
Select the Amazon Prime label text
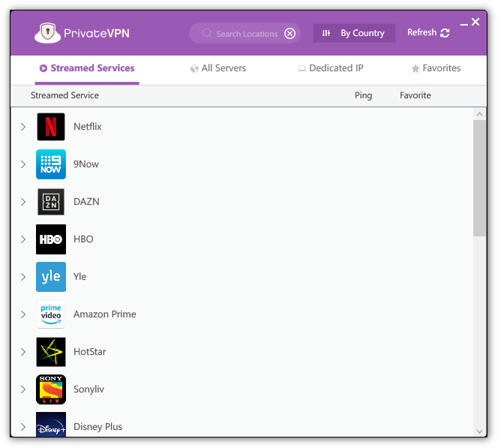point(105,314)
